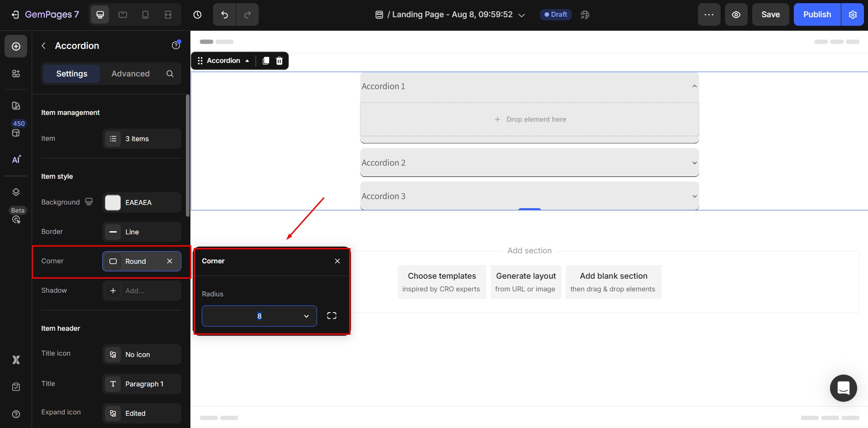Image resolution: width=868 pixels, height=428 pixels.
Task: Publish the landing page
Action: (816, 14)
